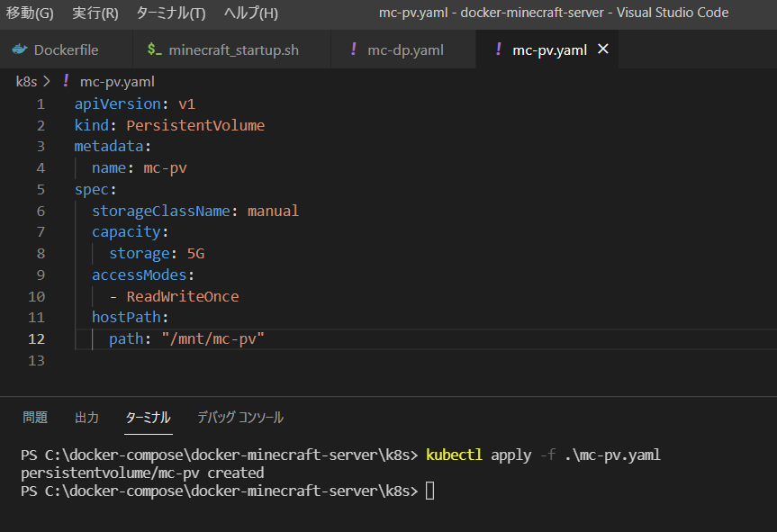The height and width of the screenshot is (532, 777).
Task: Switch to the mc-dp.yaml tab
Action: (405, 50)
